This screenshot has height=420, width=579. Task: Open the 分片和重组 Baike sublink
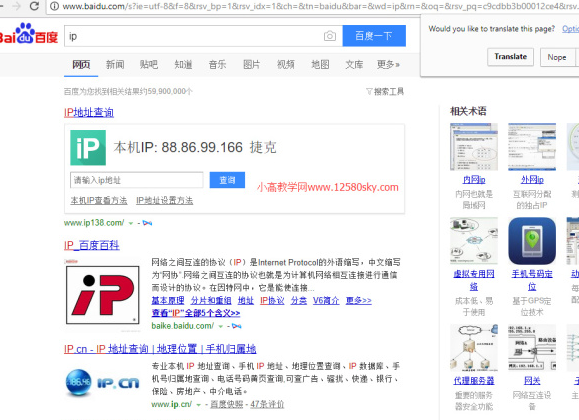tap(211, 301)
